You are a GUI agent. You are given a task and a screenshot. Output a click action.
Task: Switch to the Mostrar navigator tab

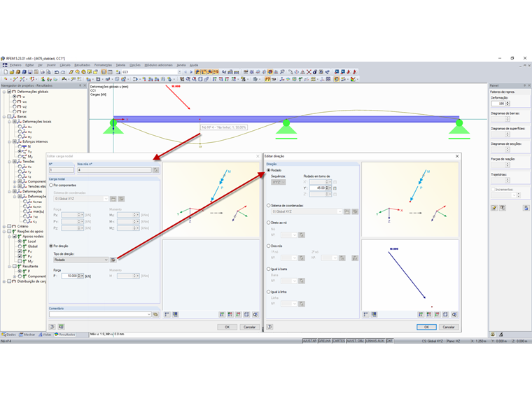coord(27,335)
